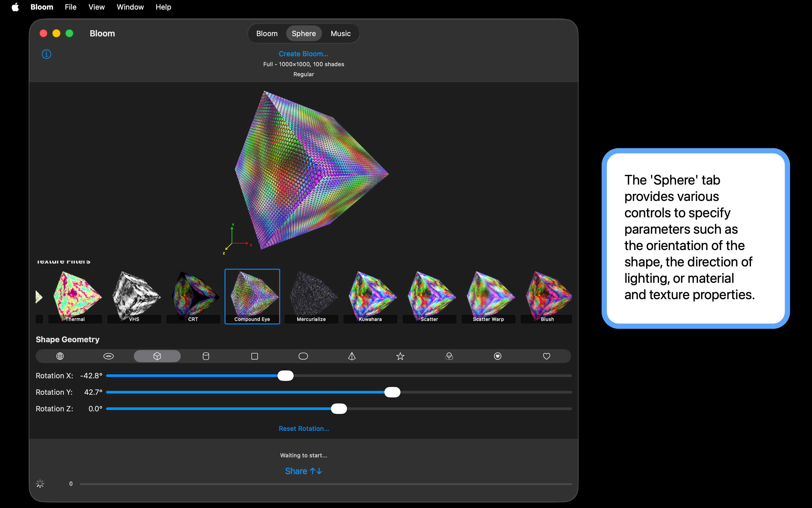Click the 'Regular' label
Image resolution: width=812 pixels, height=508 pixels.
coord(304,74)
